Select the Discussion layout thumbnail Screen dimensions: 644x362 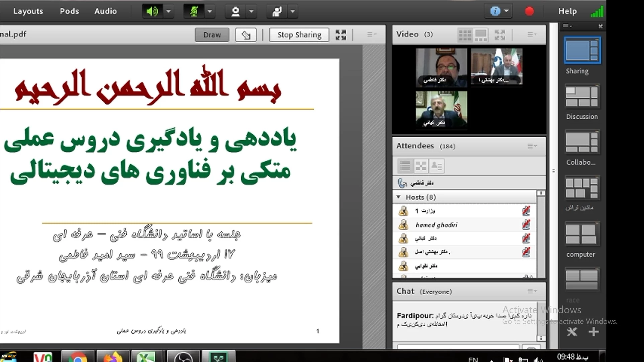pyautogui.click(x=582, y=97)
